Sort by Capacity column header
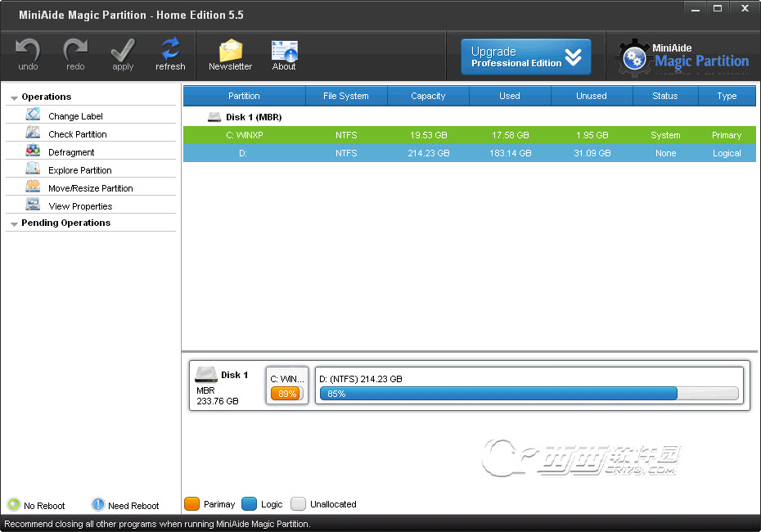Image resolution: width=761 pixels, height=532 pixels. coord(428,96)
